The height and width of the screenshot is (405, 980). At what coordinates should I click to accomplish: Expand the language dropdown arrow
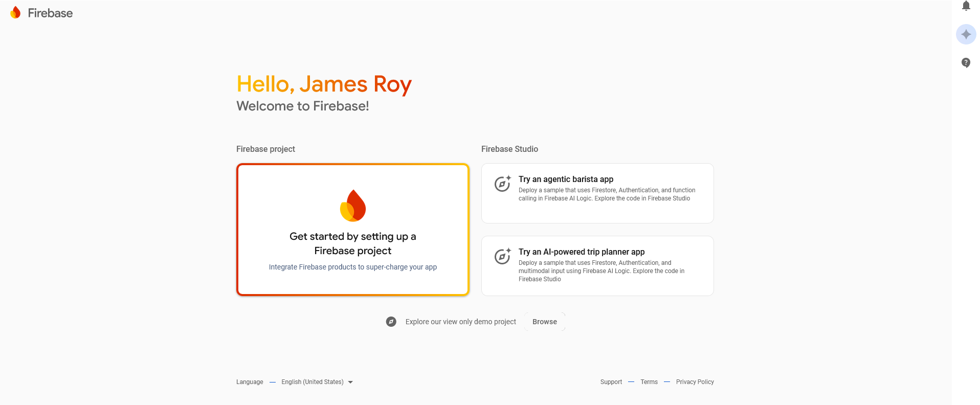click(x=350, y=382)
